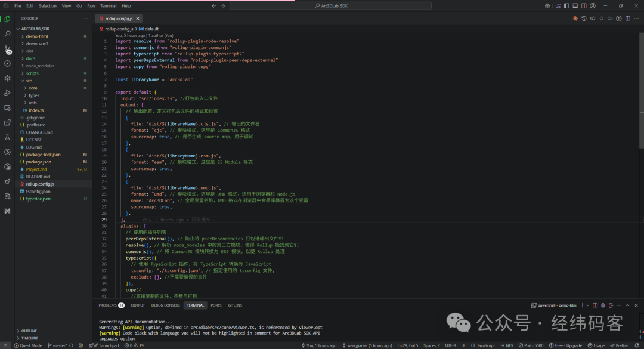Open the File menu
This screenshot has width=644, height=349.
click(18, 6)
